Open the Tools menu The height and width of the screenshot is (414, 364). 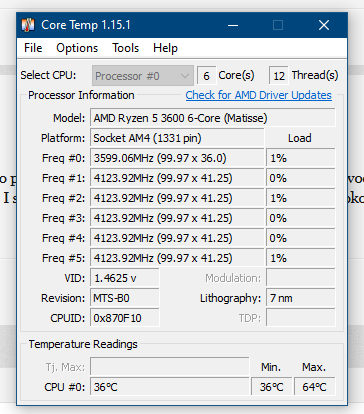pyautogui.click(x=125, y=48)
